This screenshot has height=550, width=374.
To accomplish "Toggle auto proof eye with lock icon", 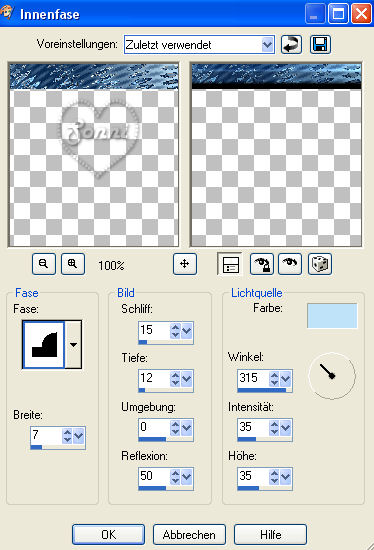I will click(262, 264).
